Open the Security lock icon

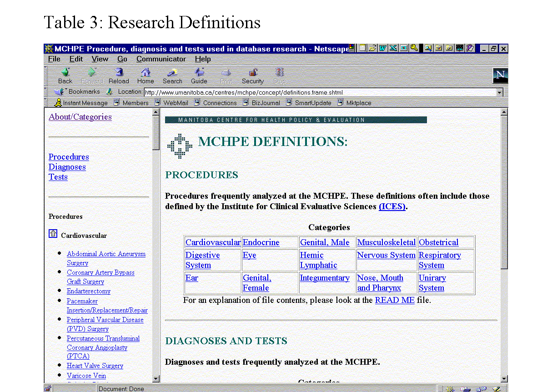pyautogui.click(x=253, y=73)
